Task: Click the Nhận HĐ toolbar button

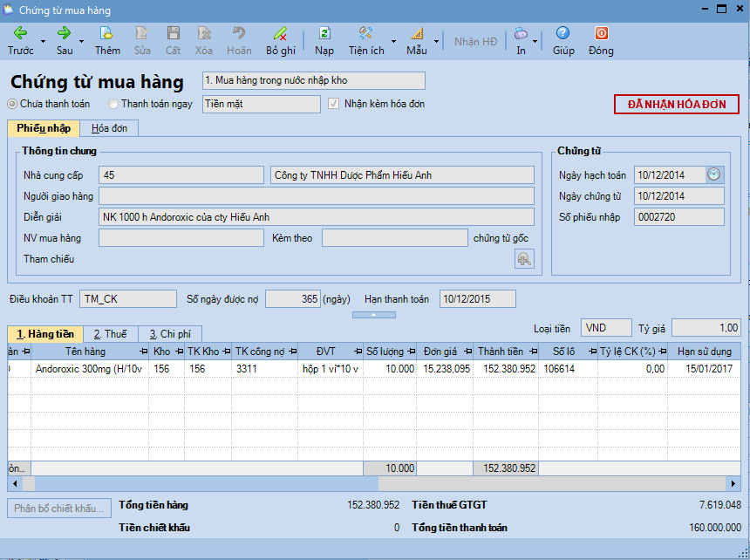Action: pyautogui.click(x=476, y=42)
